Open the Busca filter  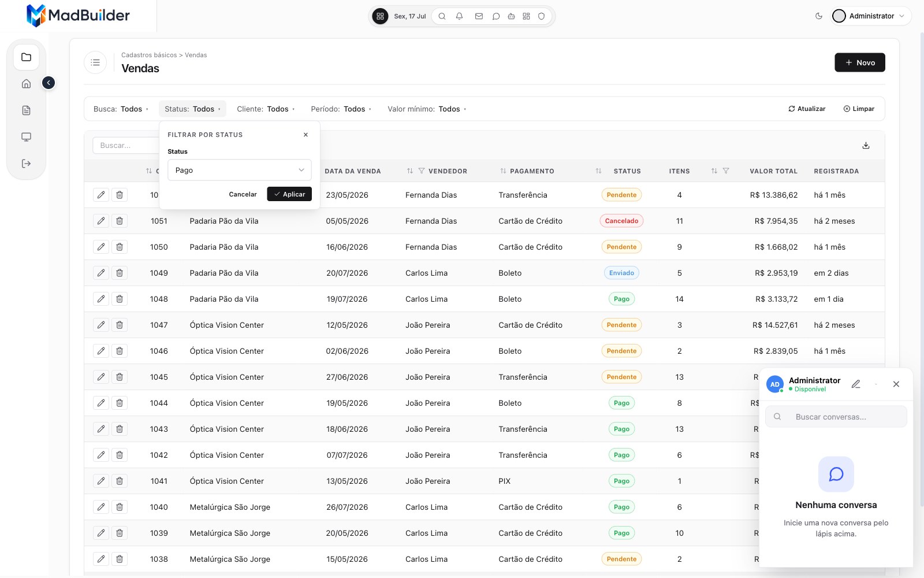[121, 109]
